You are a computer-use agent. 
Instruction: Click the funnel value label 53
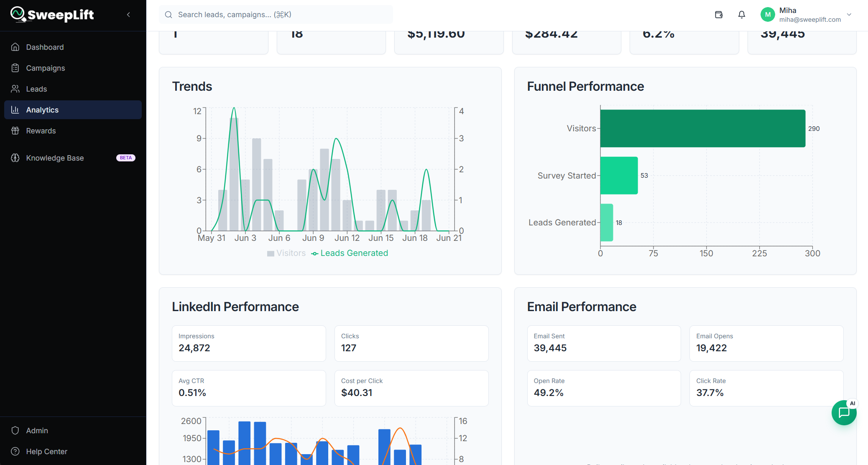click(x=644, y=176)
